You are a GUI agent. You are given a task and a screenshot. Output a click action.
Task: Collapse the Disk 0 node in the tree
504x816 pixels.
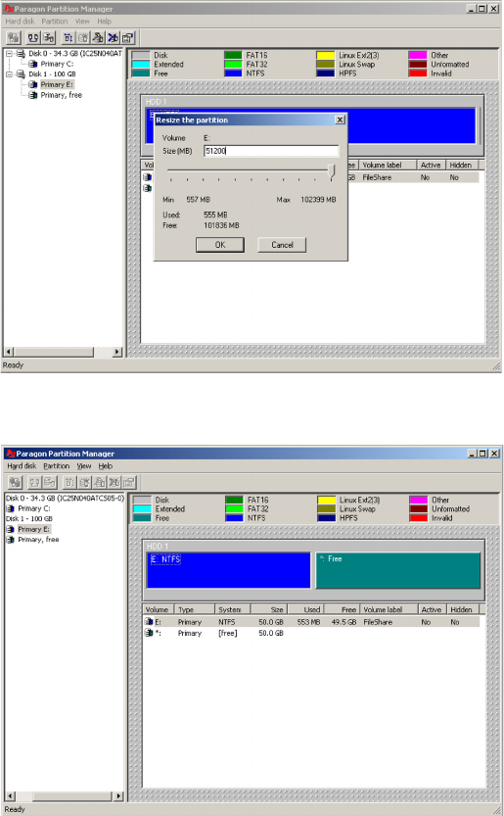point(9,54)
